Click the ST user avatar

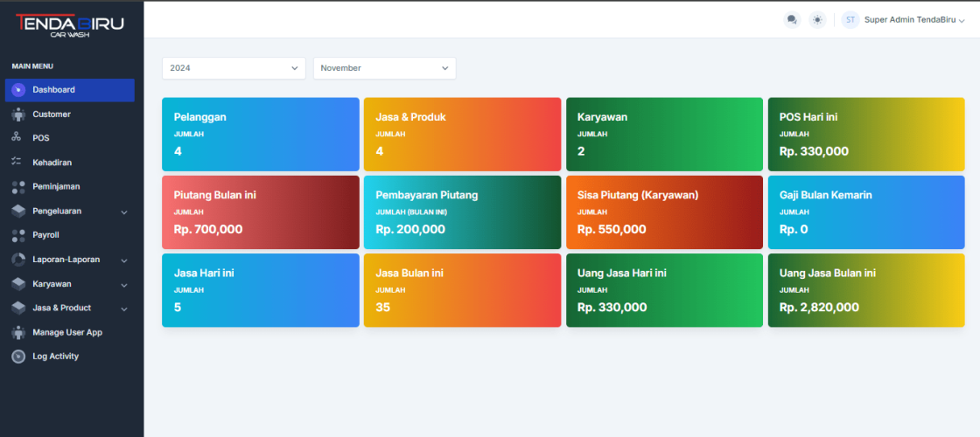coord(850,19)
